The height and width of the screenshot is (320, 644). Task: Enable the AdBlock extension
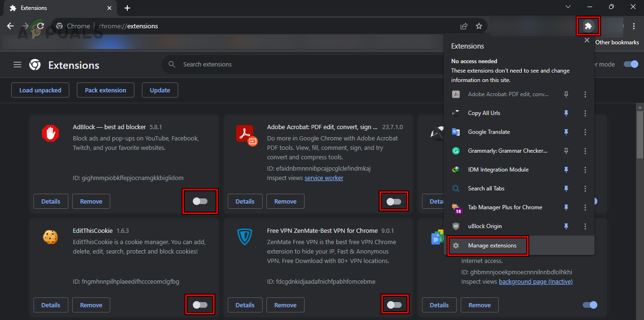[200, 201]
